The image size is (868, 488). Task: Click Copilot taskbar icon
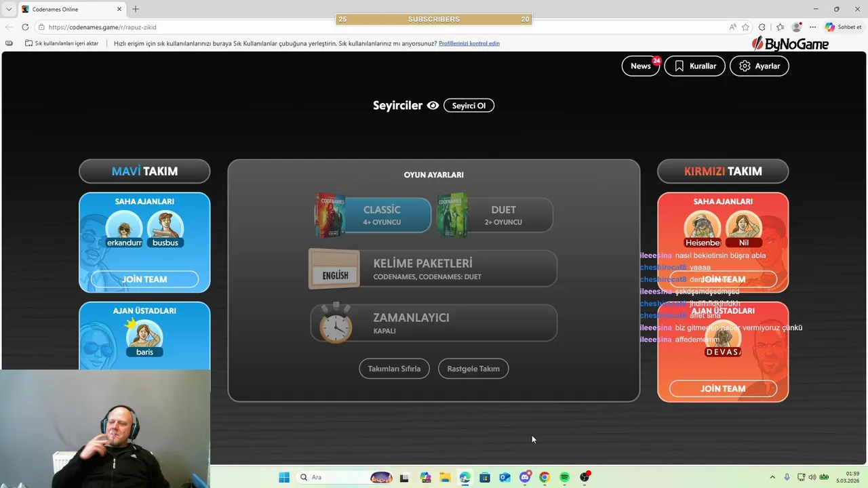pos(425,477)
